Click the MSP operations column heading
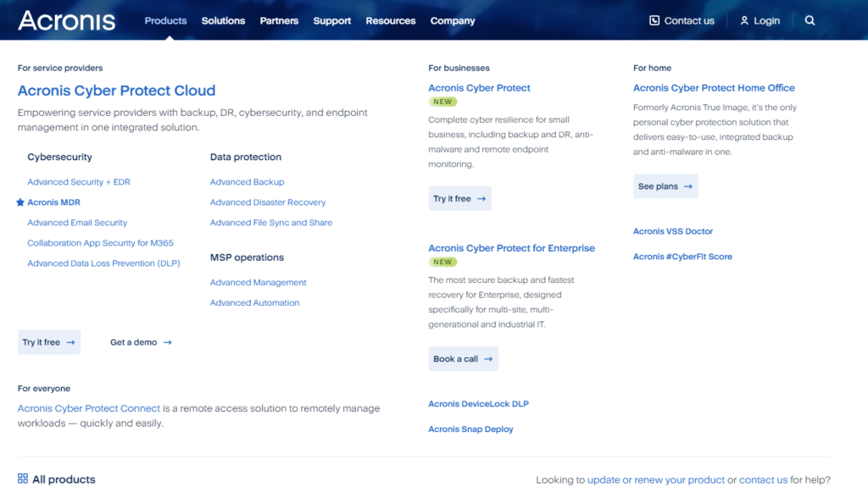 click(247, 257)
